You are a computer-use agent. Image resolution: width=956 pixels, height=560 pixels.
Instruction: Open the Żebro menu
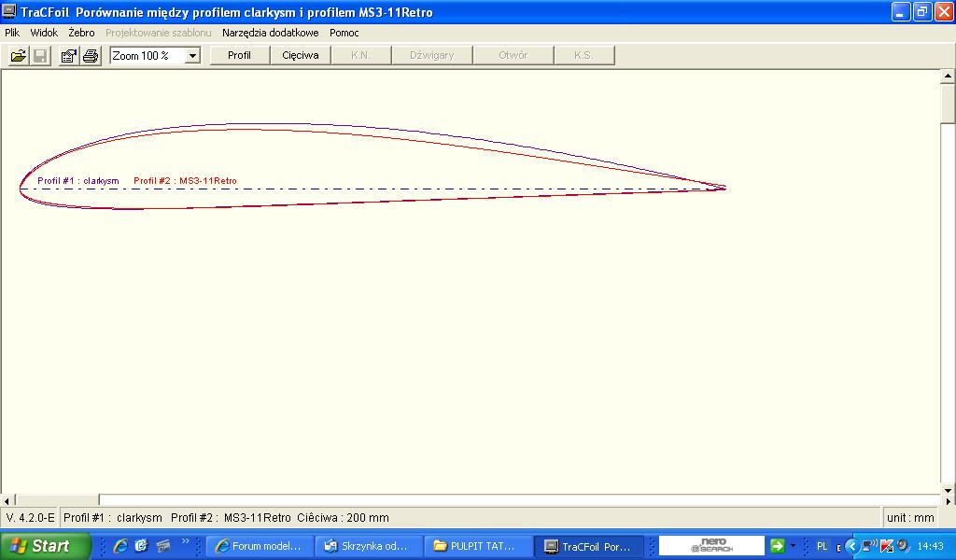click(x=81, y=33)
